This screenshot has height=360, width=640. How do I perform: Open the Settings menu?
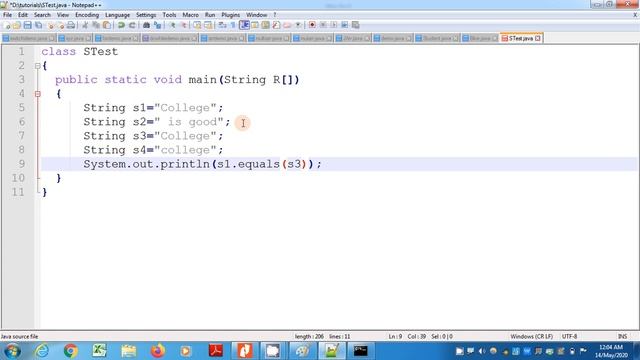(146, 15)
